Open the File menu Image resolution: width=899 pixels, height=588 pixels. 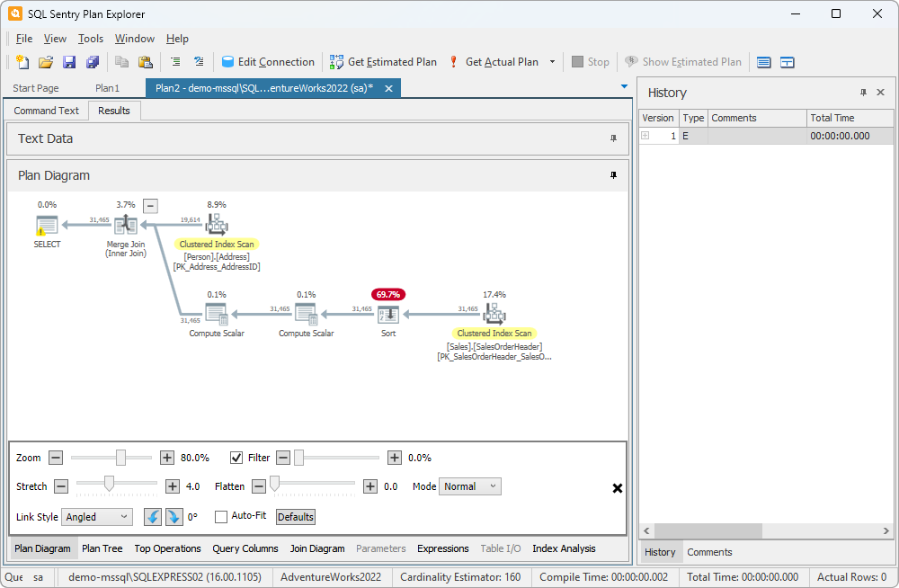coord(24,39)
